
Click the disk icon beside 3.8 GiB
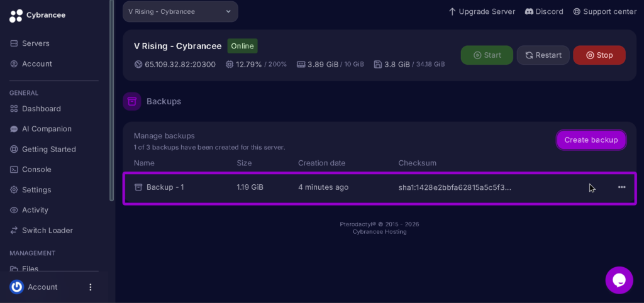tap(378, 65)
